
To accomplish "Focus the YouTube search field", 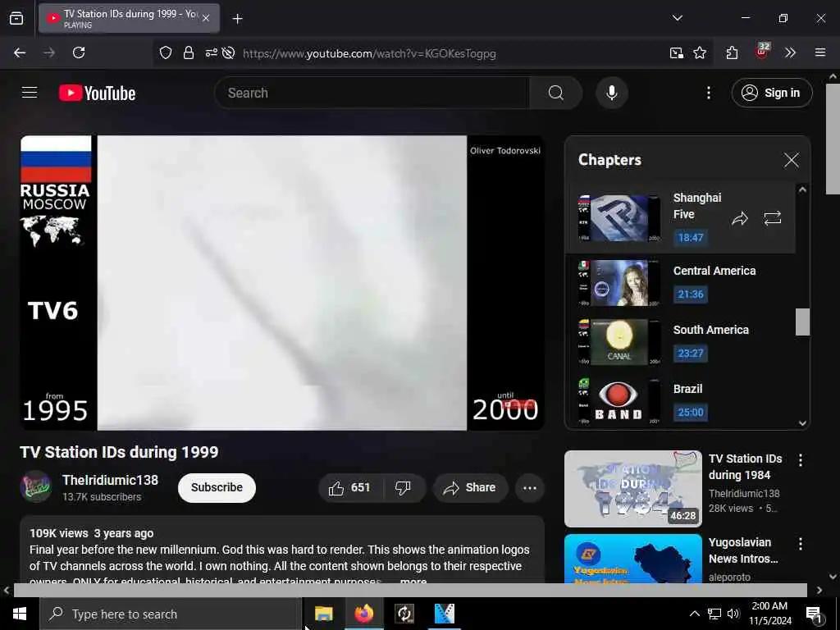I will tap(372, 93).
